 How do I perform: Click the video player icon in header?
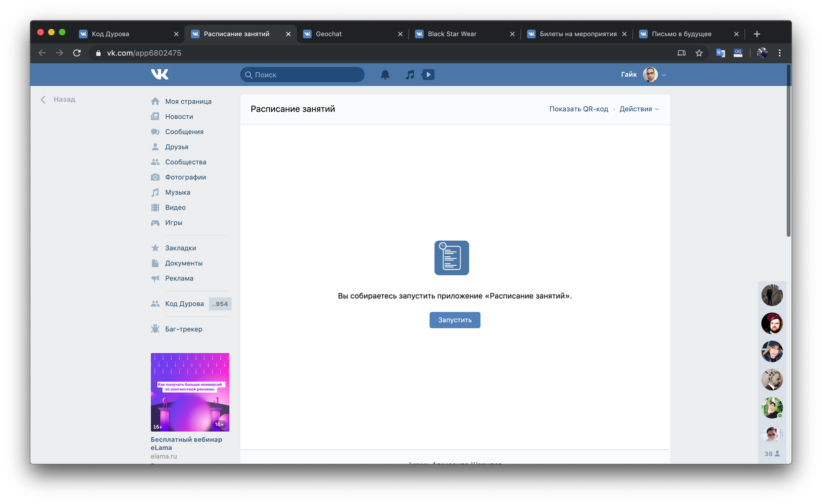click(x=428, y=75)
